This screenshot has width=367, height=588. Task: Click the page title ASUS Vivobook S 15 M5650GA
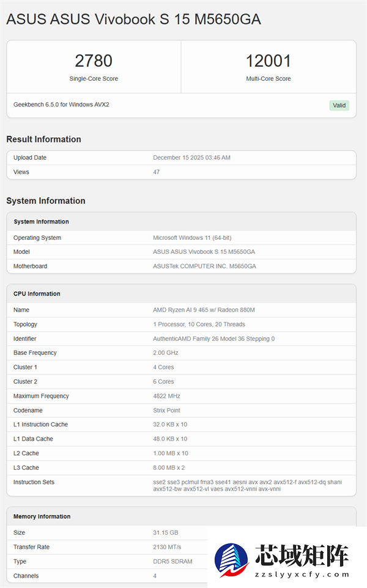point(133,20)
